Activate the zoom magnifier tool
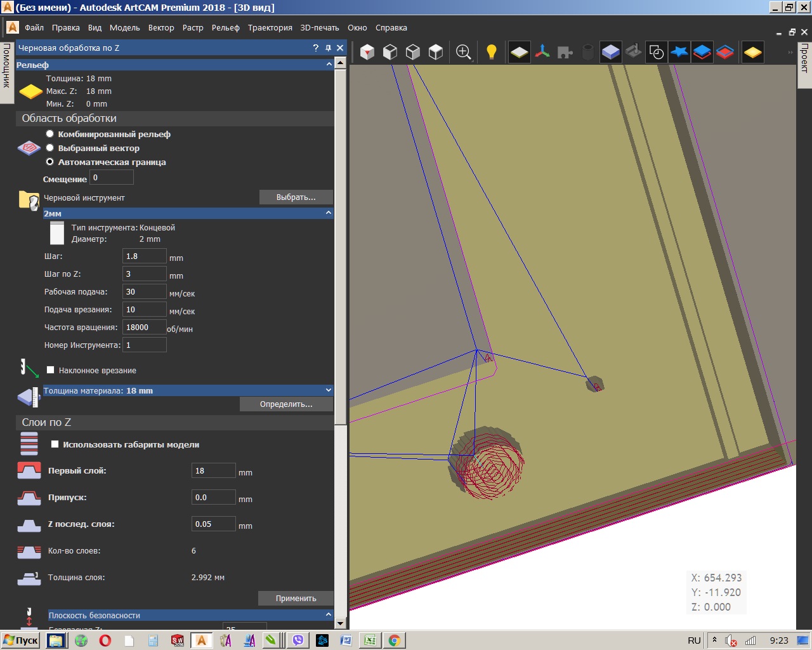 (464, 52)
